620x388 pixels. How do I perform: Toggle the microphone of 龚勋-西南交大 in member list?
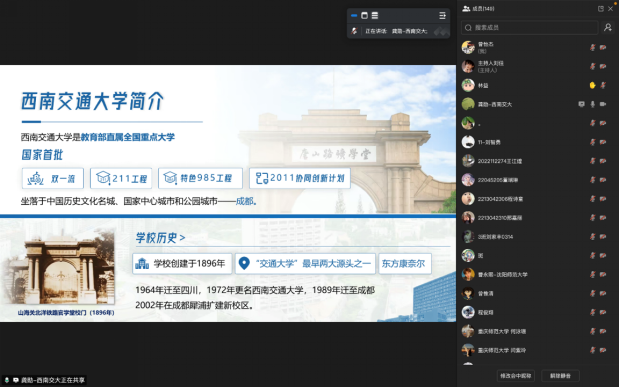pyautogui.click(x=592, y=104)
